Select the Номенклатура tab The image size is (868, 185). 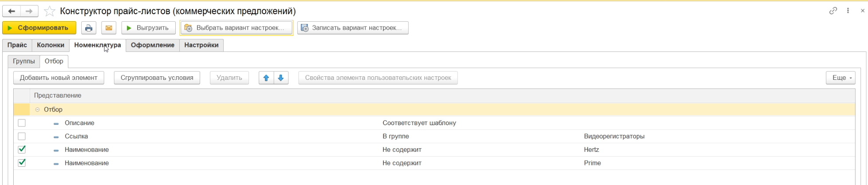(x=98, y=45)
